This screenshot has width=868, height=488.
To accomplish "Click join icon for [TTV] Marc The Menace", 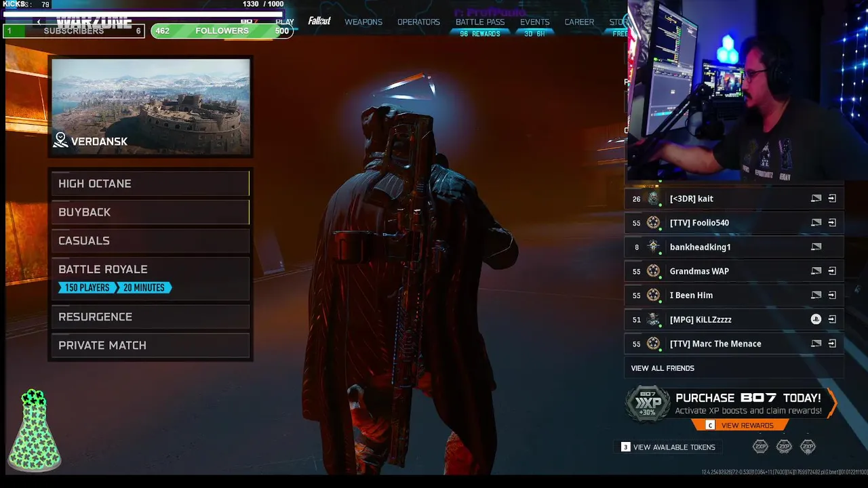I will [832, 344].
